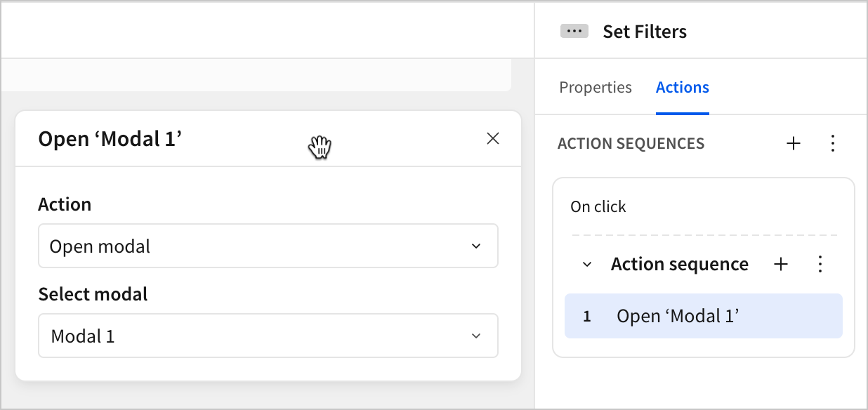Image resolution: width=868 pixels, height=410 pixels.
Task: Open the Select modal dropdown
Action: tap(268, 336)
